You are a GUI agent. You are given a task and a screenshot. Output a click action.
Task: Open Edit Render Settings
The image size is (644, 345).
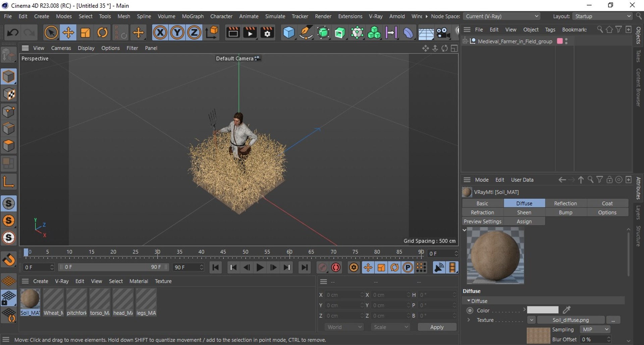pos(267,33)
